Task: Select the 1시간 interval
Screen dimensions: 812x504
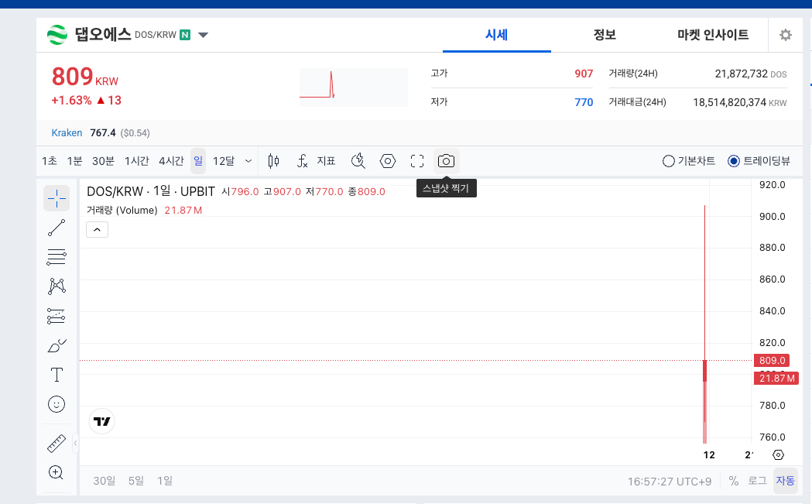Action: [x=137, y=161]
